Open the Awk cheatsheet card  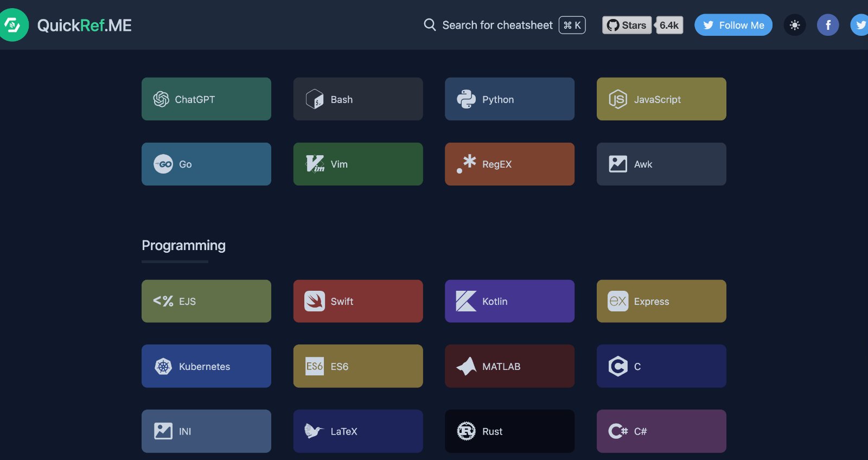pyautogui.click(x=661, y=164)
